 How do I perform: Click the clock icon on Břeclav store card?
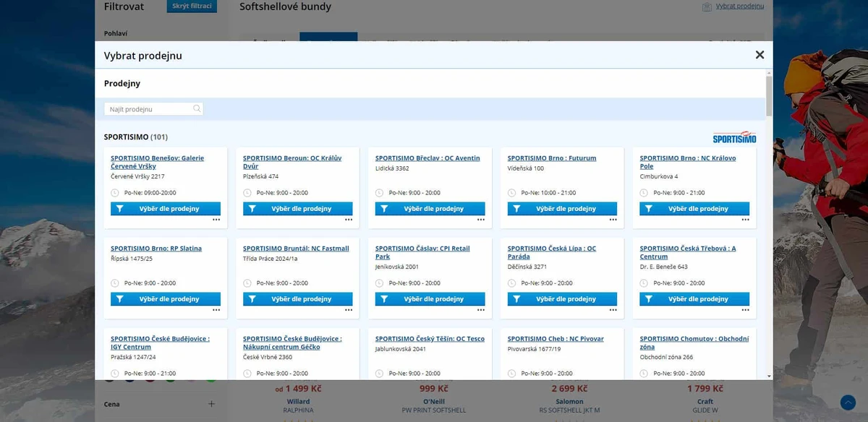(x=380, y=193)
